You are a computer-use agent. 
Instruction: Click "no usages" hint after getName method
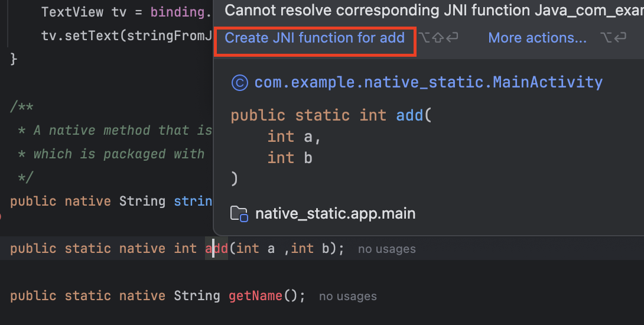click(347, 297)
